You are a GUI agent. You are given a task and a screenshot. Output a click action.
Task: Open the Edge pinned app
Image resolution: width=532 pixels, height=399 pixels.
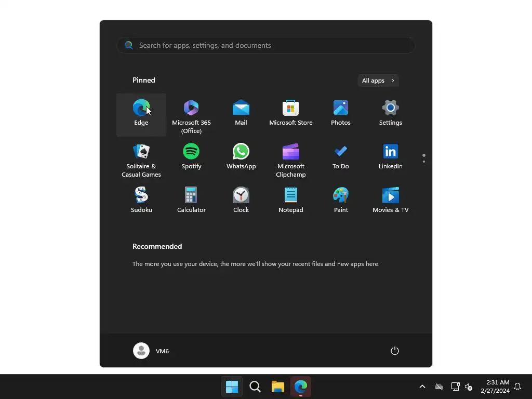(x=141, y=115)
